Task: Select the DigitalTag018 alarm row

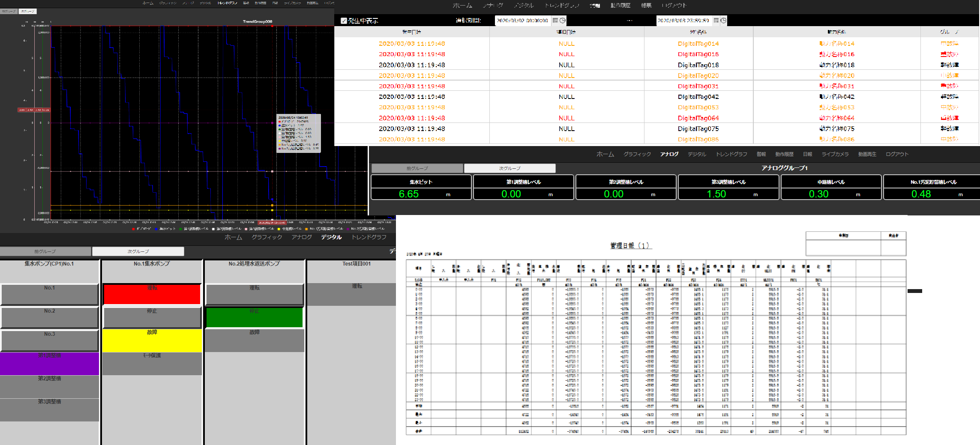Action: tap(657, 65)
